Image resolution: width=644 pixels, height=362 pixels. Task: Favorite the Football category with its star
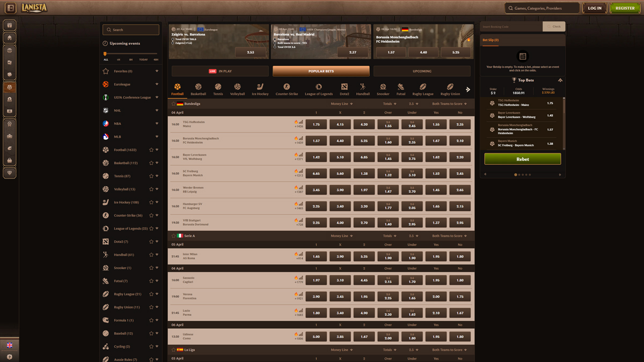151,150
